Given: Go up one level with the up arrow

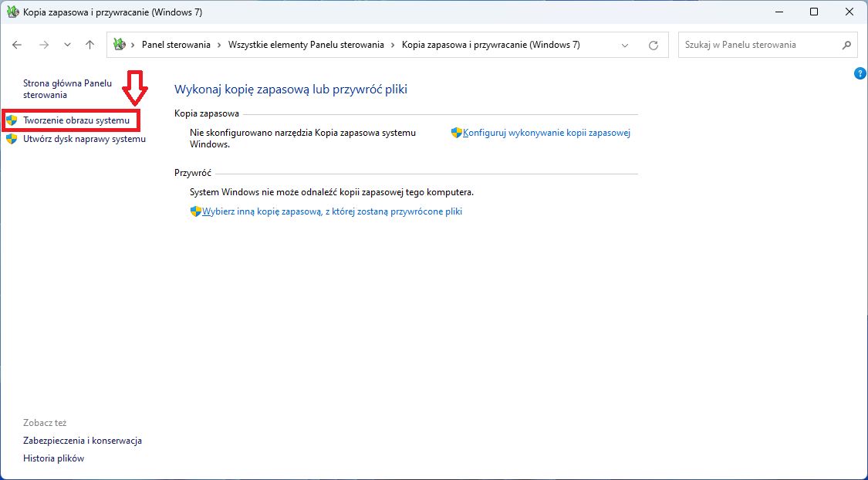Looking at the screenshot, I should pyautogui.click(x=90, y=45).
